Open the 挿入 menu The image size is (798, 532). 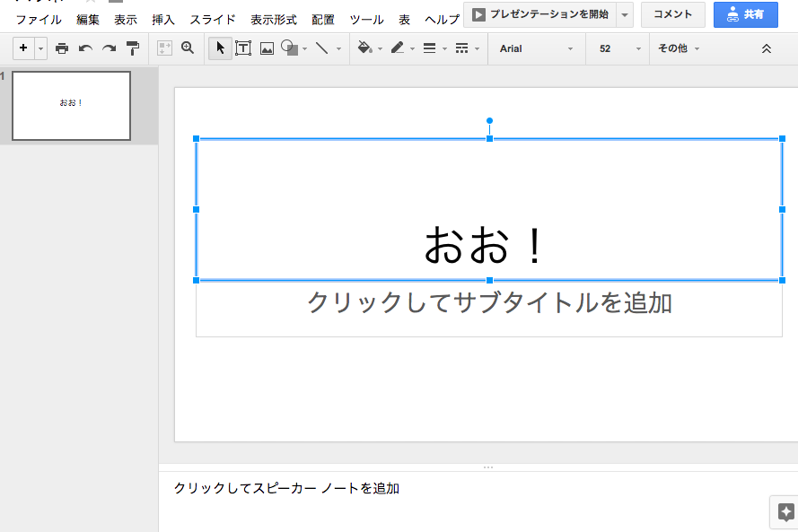[x=162, y=20]
